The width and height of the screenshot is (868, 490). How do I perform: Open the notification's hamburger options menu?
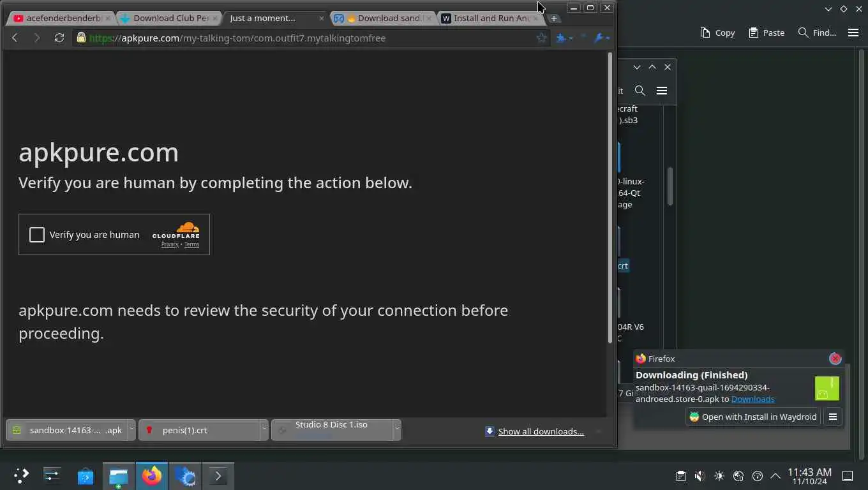click(833, 417)
